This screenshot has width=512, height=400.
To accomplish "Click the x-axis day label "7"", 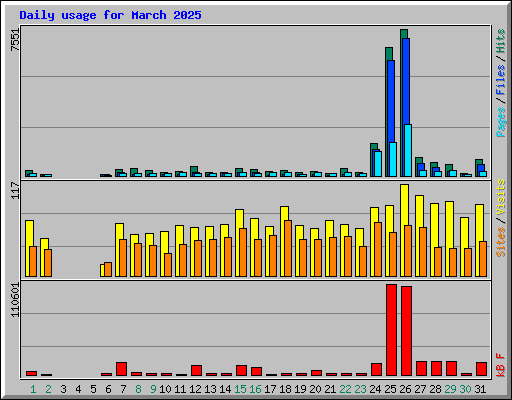I will coord(123,389).
